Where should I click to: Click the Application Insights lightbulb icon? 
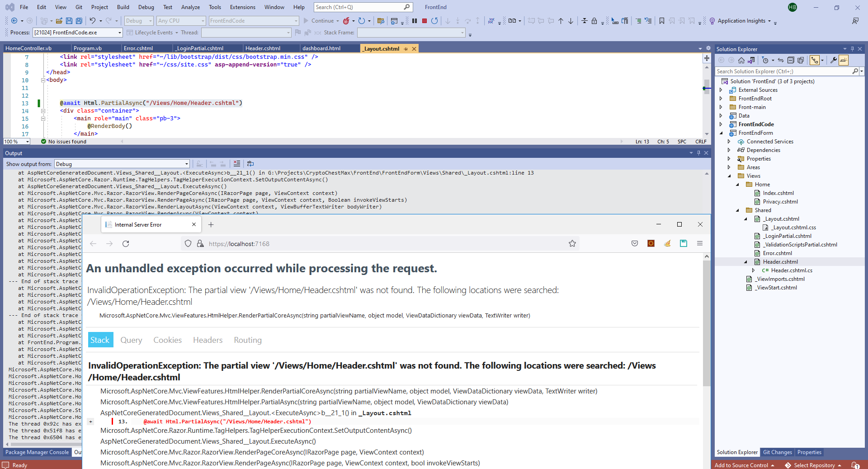712,21
